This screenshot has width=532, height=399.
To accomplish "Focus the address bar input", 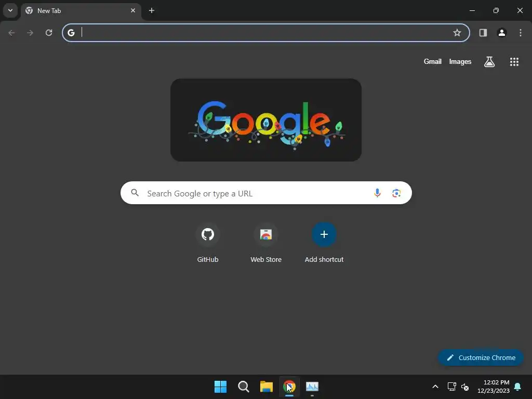I will (x=266, y=33).
